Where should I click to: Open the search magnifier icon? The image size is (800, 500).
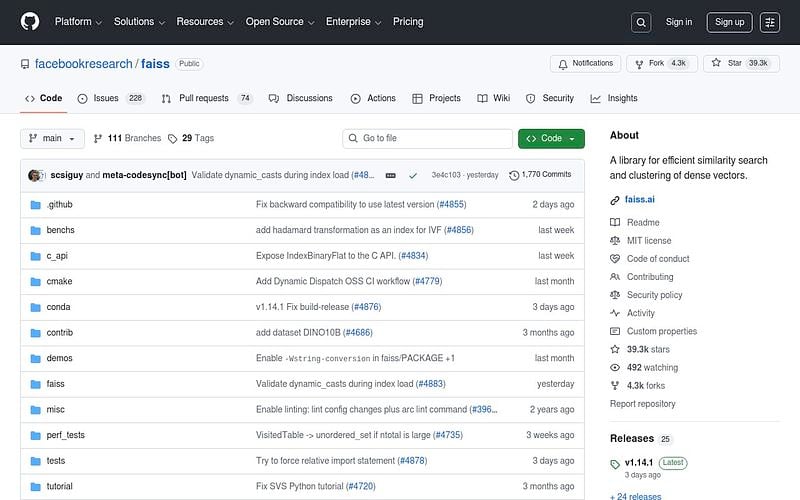point(641,22)
